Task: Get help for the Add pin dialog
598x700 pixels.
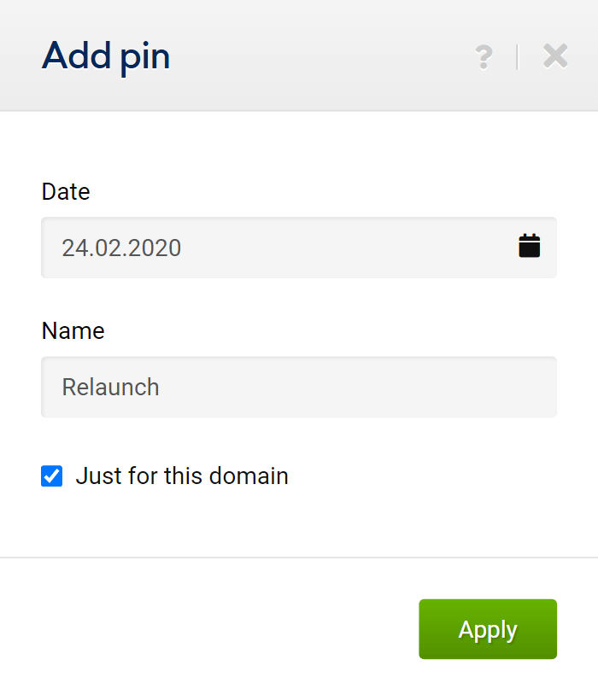Action: point(484,57)
